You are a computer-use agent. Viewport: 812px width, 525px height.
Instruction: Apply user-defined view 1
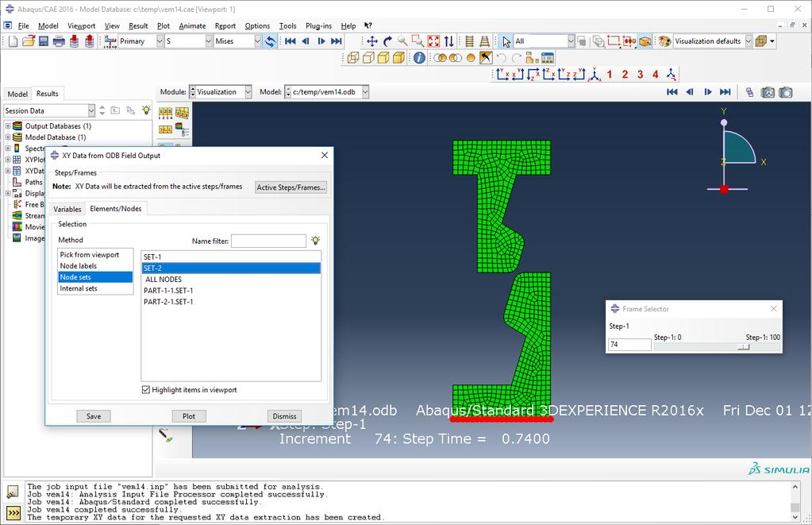[610, 74]
